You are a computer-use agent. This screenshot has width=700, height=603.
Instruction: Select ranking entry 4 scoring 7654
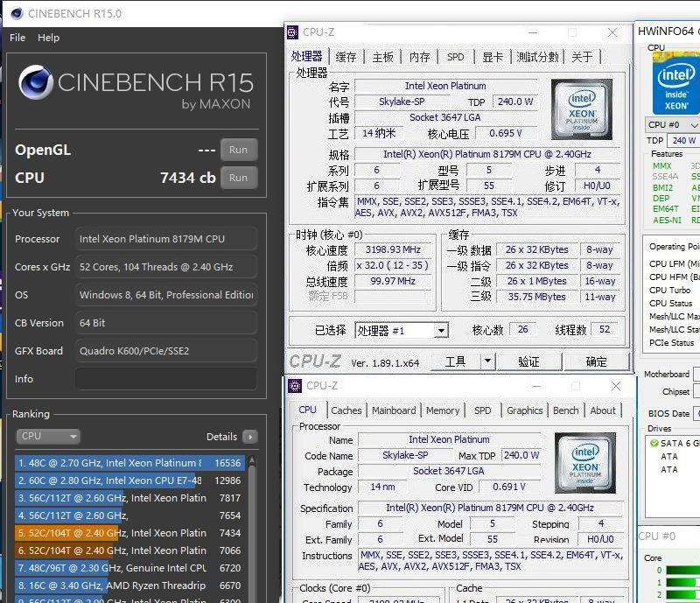[x=129, y=515]
